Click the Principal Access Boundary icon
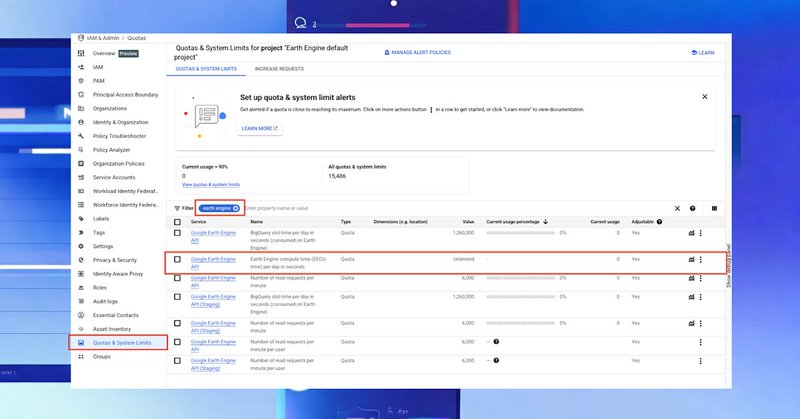 tap(81, 94)
